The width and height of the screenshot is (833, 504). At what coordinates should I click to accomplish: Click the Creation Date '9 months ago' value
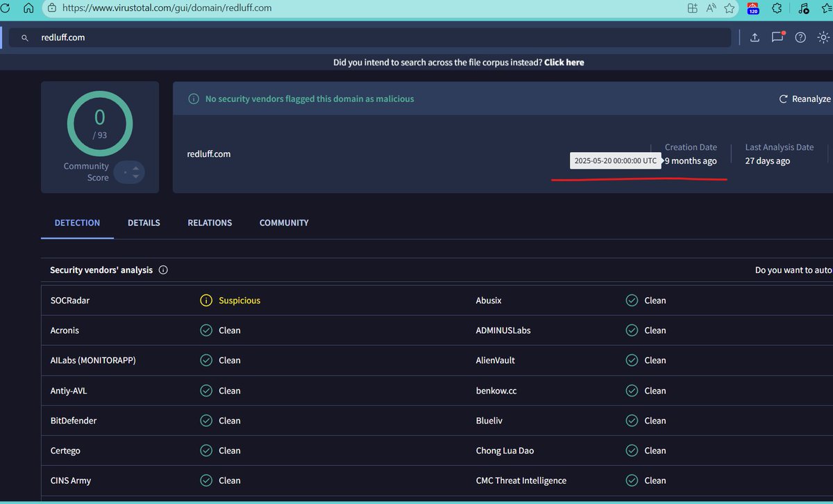pyautogui.click(x=691, y=161)
